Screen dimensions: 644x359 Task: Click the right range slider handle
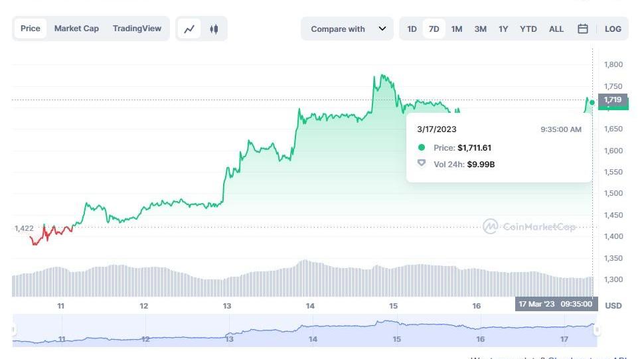click(x=597, y=330)
